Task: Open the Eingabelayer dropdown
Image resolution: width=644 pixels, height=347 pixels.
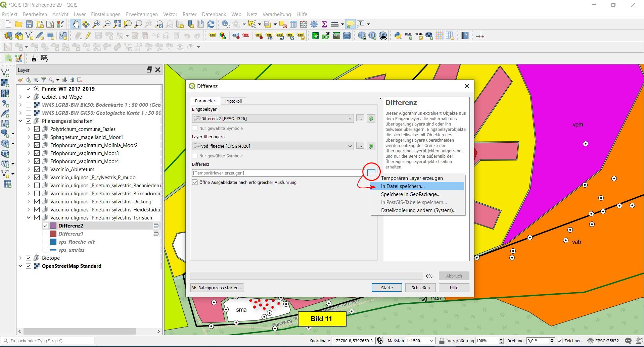Action: click(350, 118)
